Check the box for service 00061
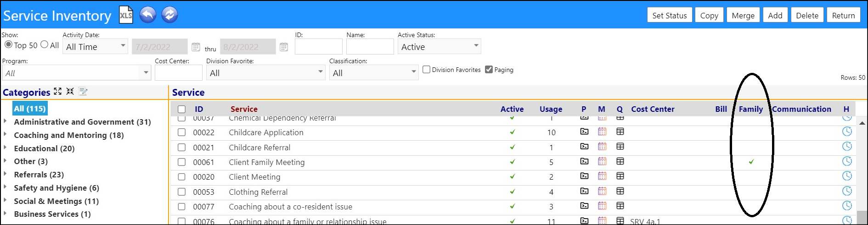 coord(182,162)
